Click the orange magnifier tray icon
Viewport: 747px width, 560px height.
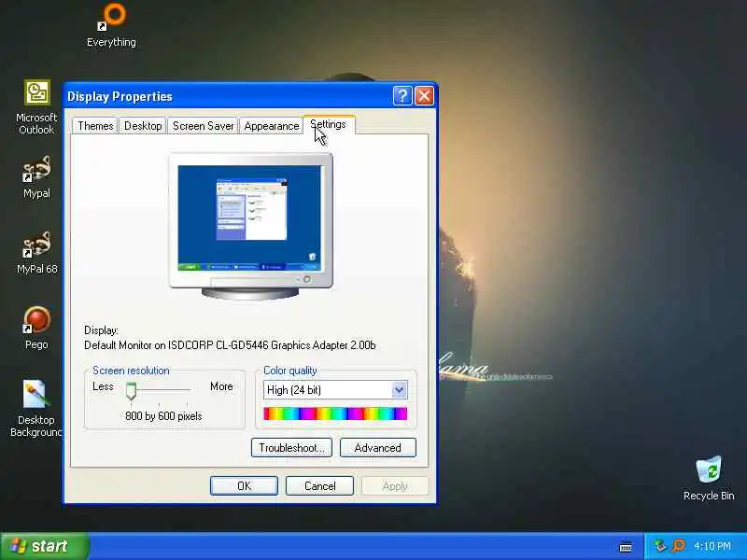(678, 546)
